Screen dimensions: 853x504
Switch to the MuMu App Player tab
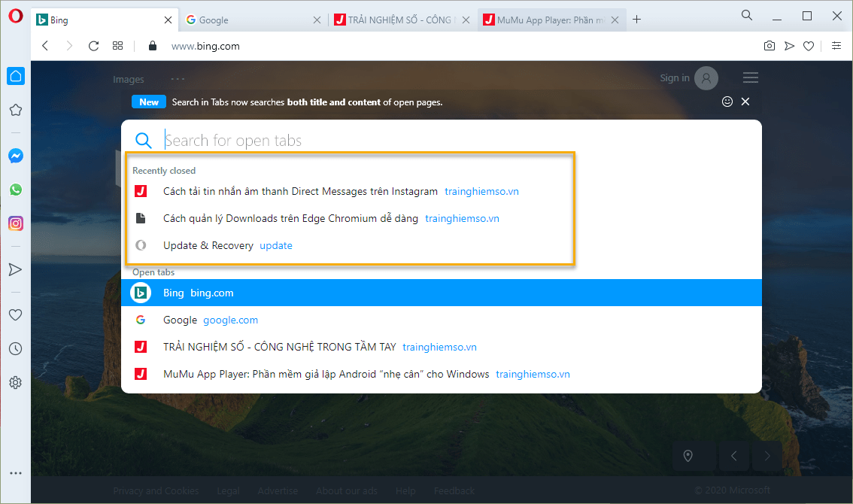[551, 20]
